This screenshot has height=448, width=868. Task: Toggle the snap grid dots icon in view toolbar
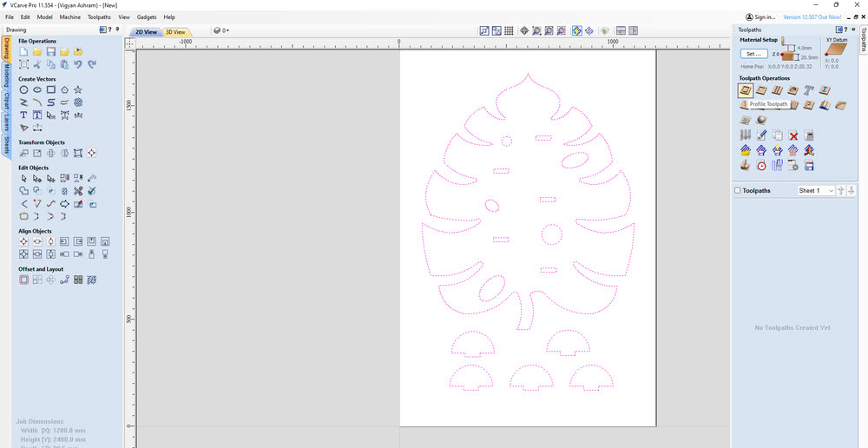[x=509, y=31]
